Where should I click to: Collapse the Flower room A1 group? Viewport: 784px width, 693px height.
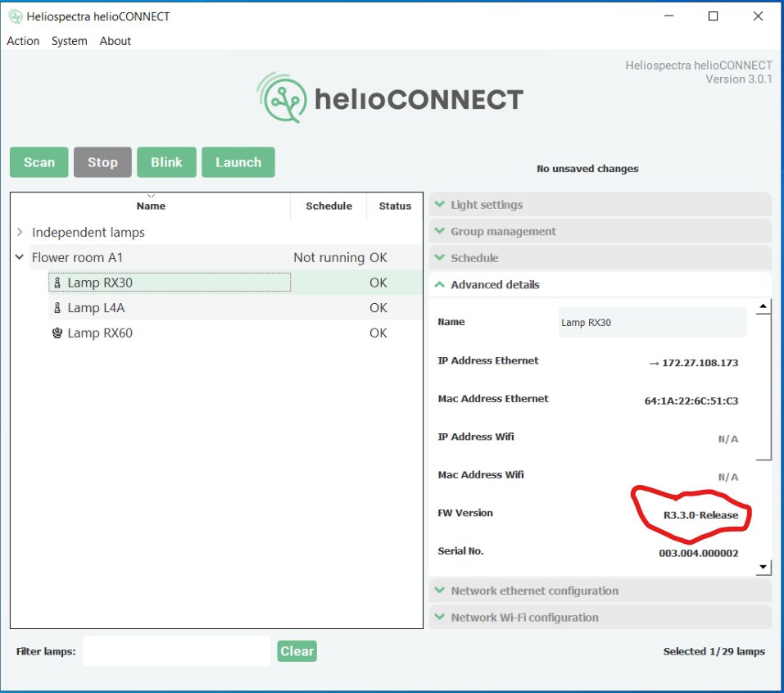click(20, 257)
